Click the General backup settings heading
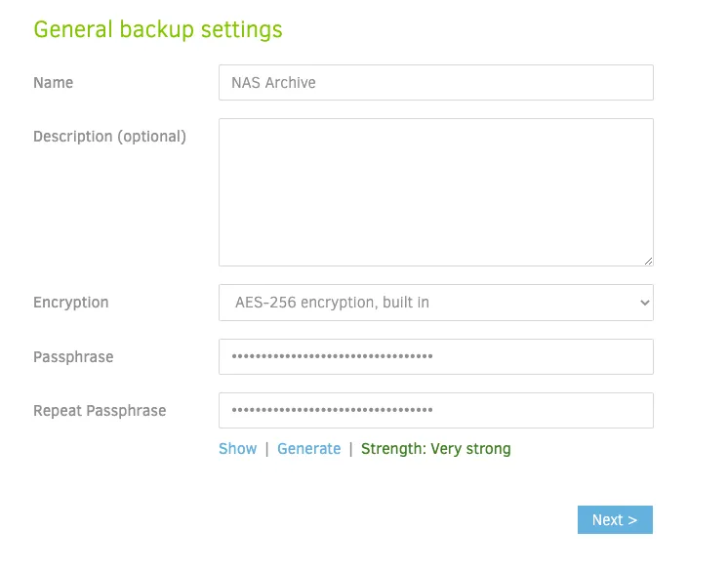 [x=158, y=29]
